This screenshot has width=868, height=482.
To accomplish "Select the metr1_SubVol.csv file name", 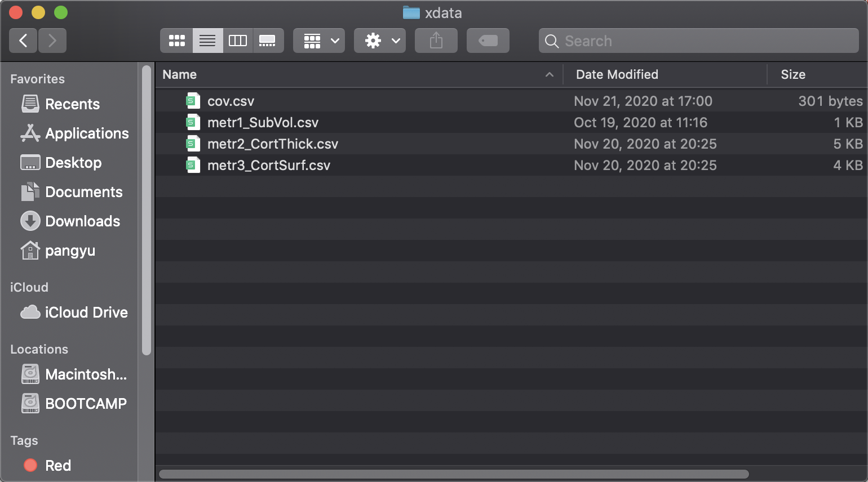I will point(263,123).
